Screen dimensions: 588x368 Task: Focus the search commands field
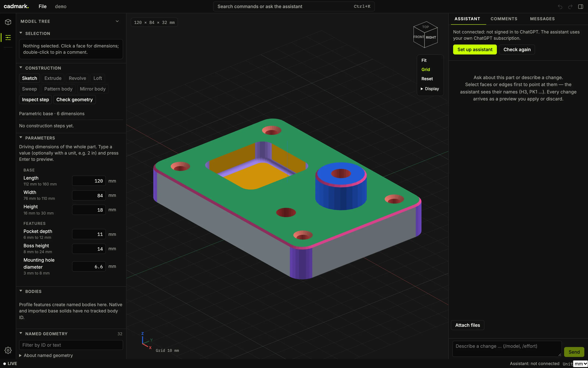[294, 7]
